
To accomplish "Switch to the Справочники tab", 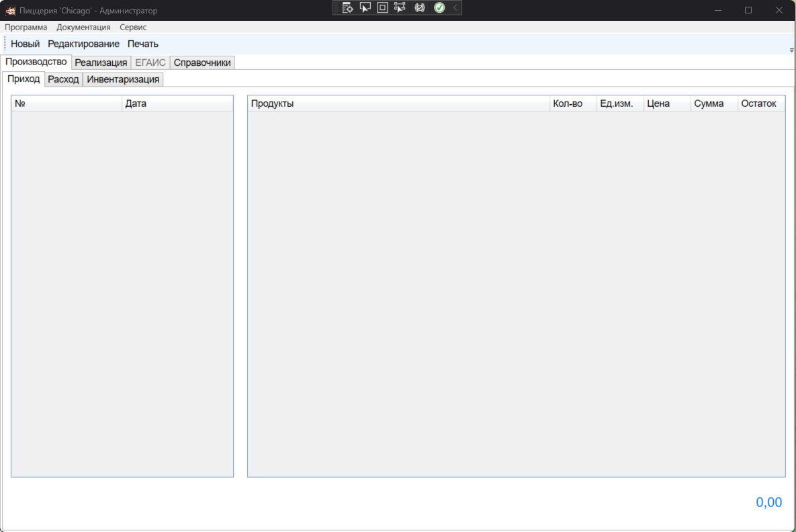I will [x=202, y=62].
